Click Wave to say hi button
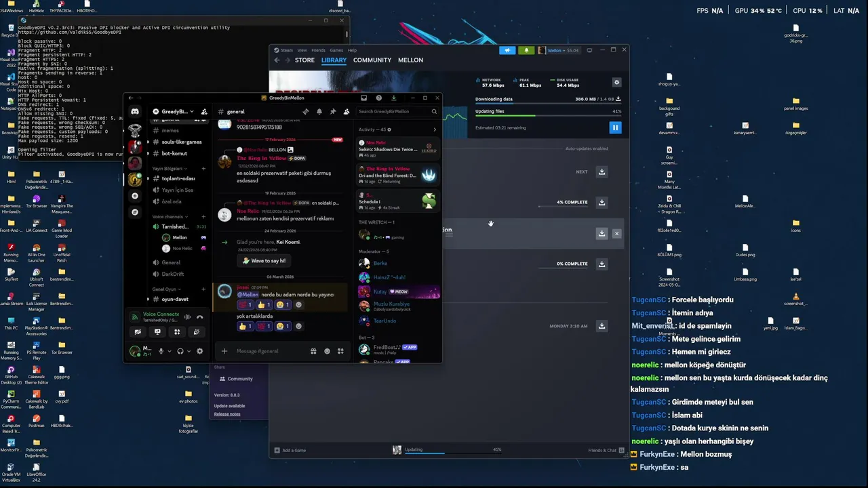 264,261
